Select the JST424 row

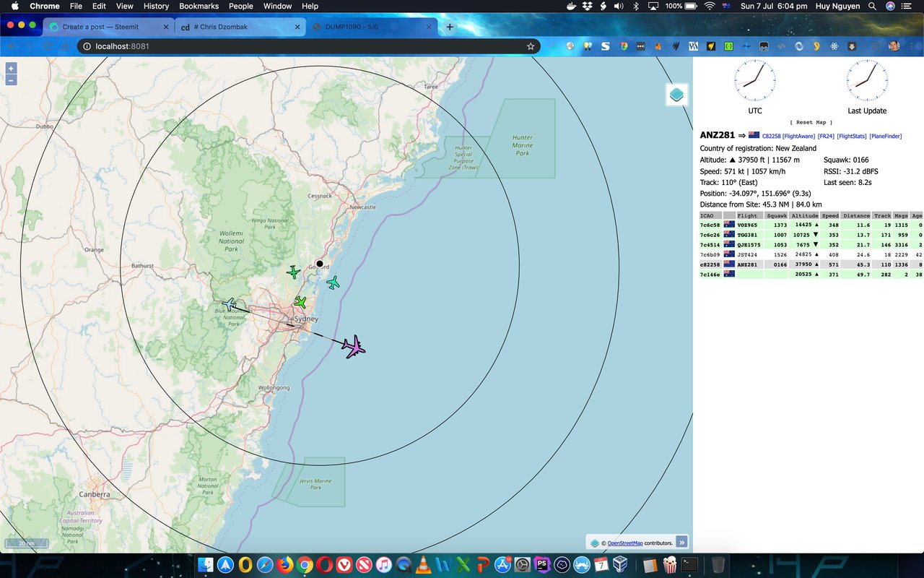tap(811, 255)
